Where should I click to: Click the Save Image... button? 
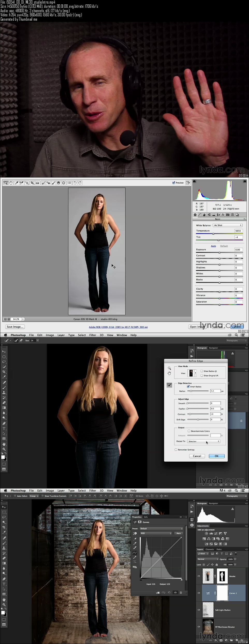pyautogui.click(x=15, y=327)
